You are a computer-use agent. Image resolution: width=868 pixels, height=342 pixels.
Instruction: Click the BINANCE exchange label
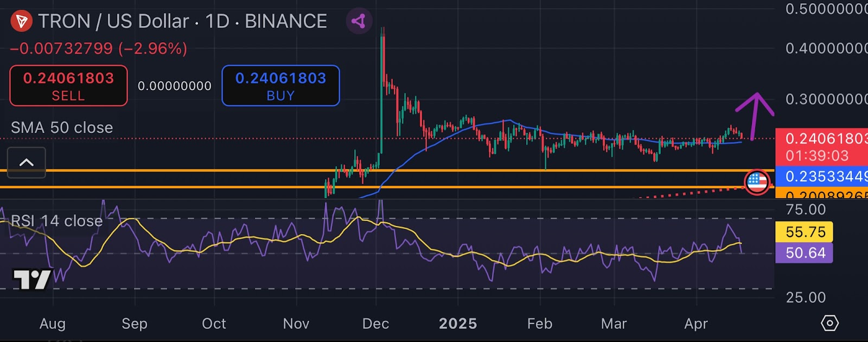(286, 21)
